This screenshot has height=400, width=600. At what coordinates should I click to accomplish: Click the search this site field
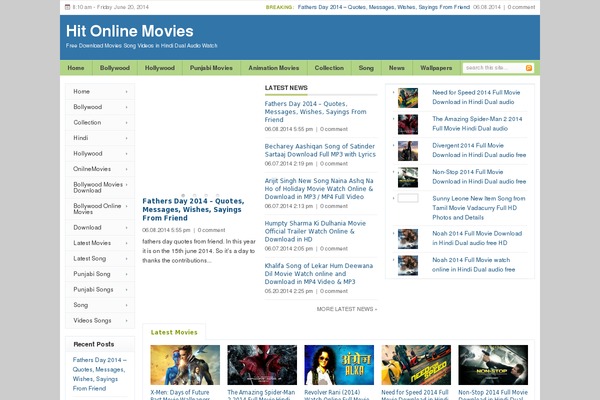pos(493,68)
